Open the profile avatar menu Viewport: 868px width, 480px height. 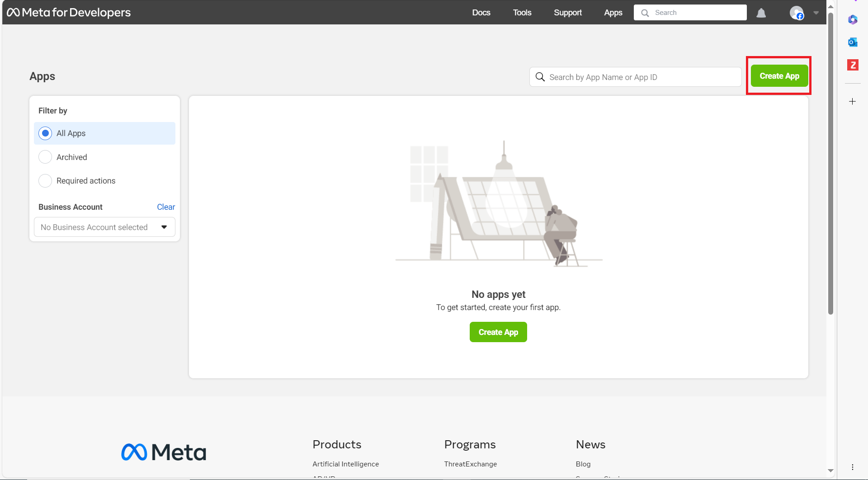(797, 13)
